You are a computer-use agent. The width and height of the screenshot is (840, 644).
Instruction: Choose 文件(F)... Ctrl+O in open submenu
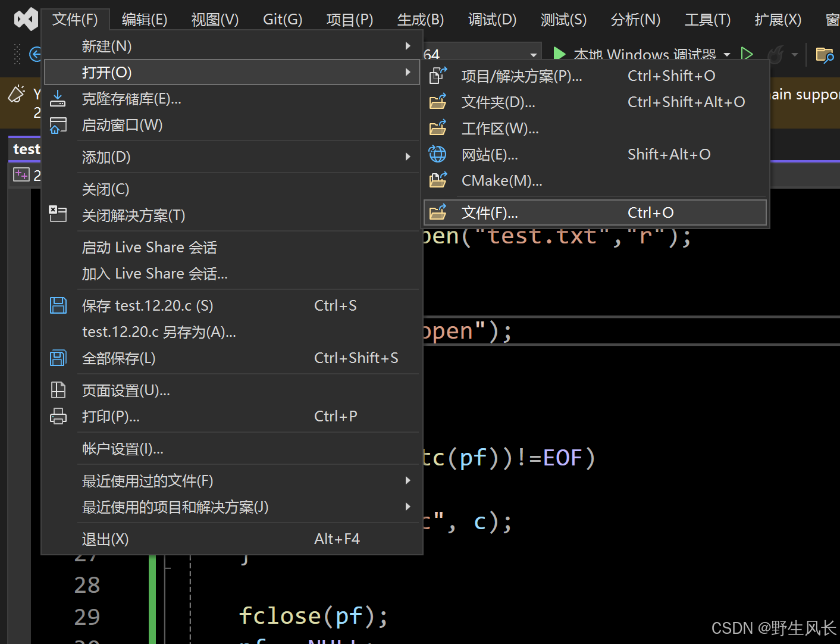tap(595, 212)
